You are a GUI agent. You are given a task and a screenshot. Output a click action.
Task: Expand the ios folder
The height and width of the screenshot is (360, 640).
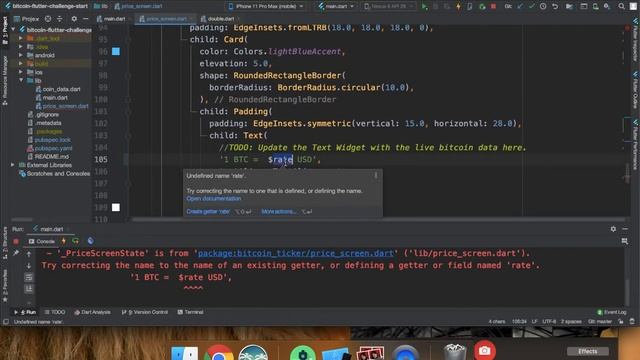pyautogui.click(x=21, y=72)
